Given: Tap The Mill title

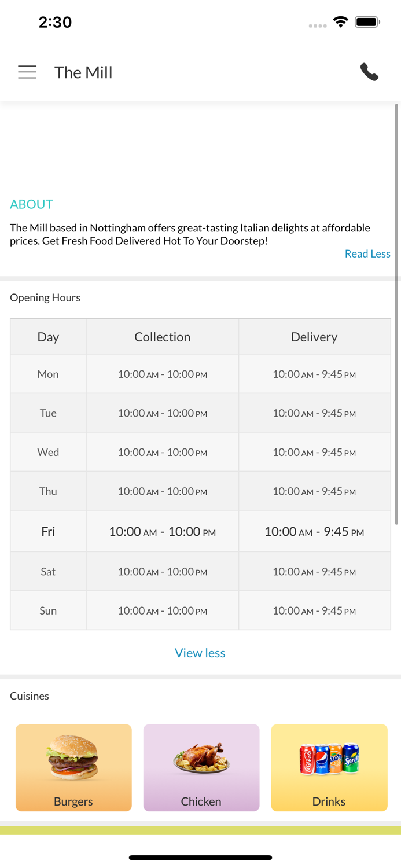Looking at the screenshot, I should 83,72.
